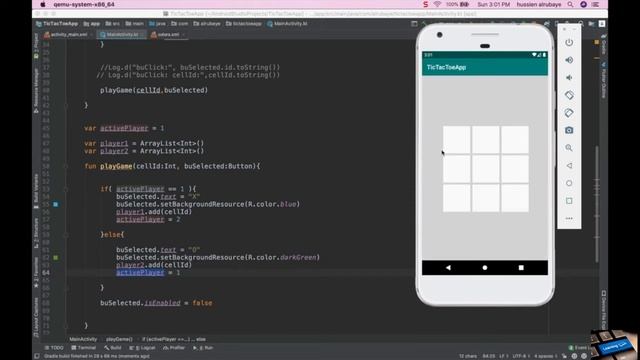
Task: Click the emulator sidebar back triangle icon
Action: tap(569, 166)
